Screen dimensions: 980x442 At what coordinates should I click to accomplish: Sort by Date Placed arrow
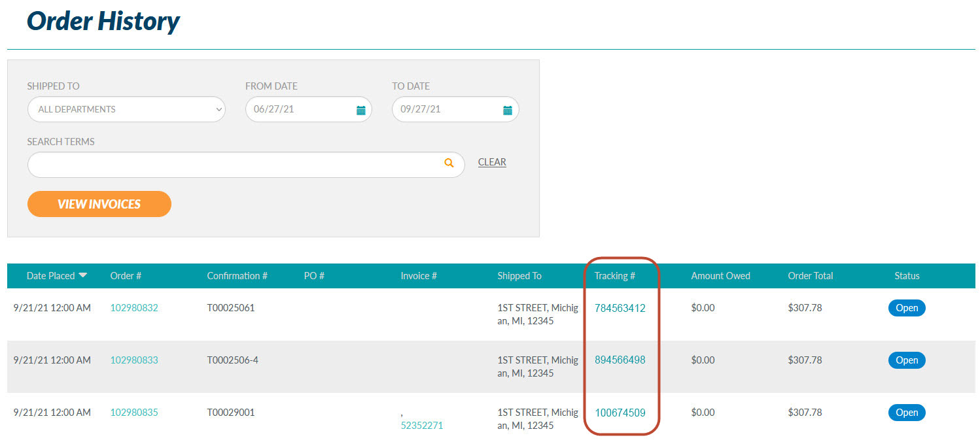82,275
